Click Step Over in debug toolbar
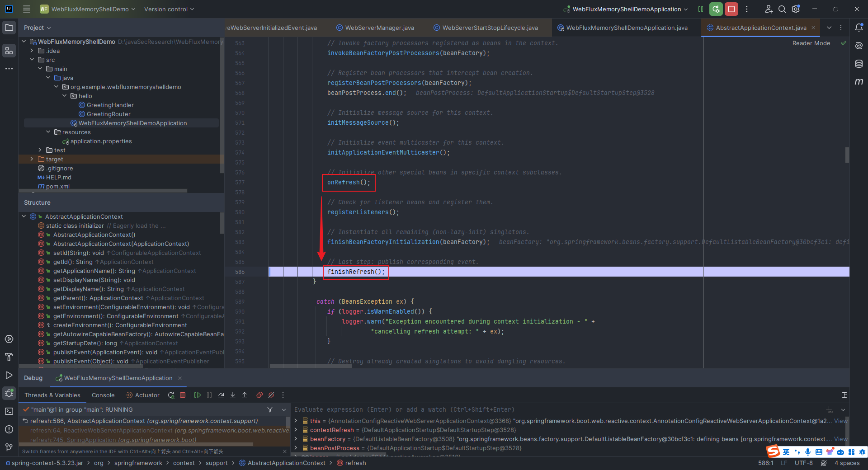Screen dimensions: 868x470 click(x=221, y=395)
